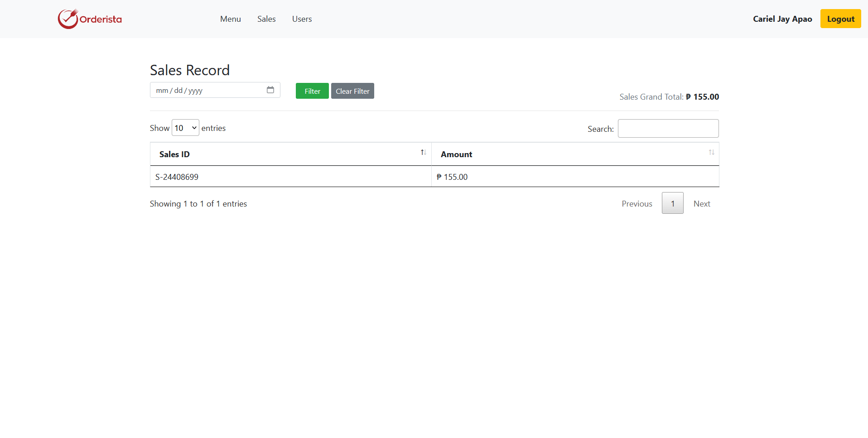Click the Cariel Jay Apao username
Image resolution: width=868 pixels, height=438 pixels.
click(x=782, y=19)
